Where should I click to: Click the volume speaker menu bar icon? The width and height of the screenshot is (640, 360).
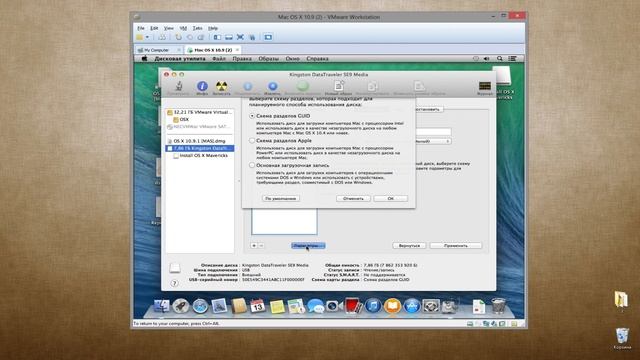coord(487,59)
